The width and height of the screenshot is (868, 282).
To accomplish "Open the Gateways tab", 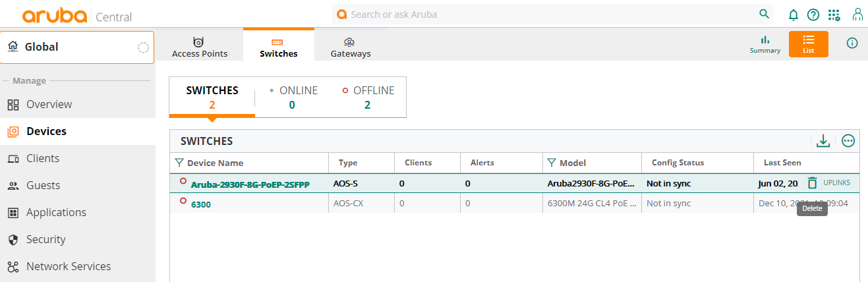I will click(351, 46).
